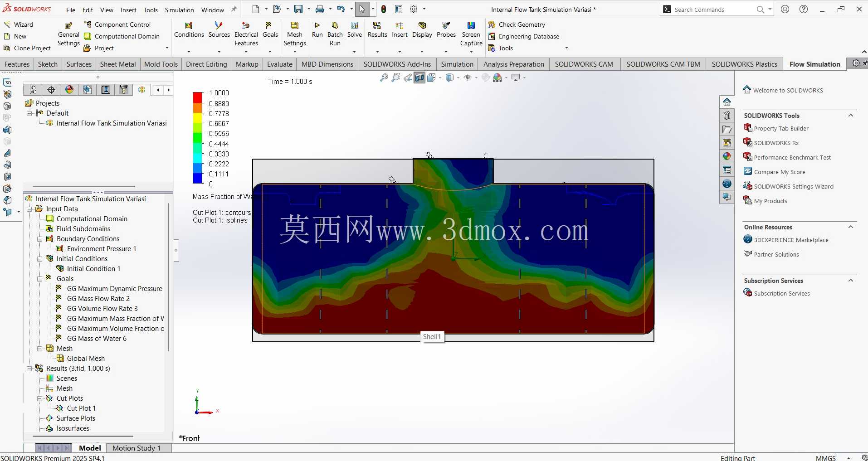Open the SOLIDWORKS Help icon
868x461 pixels.
[804, 9]
